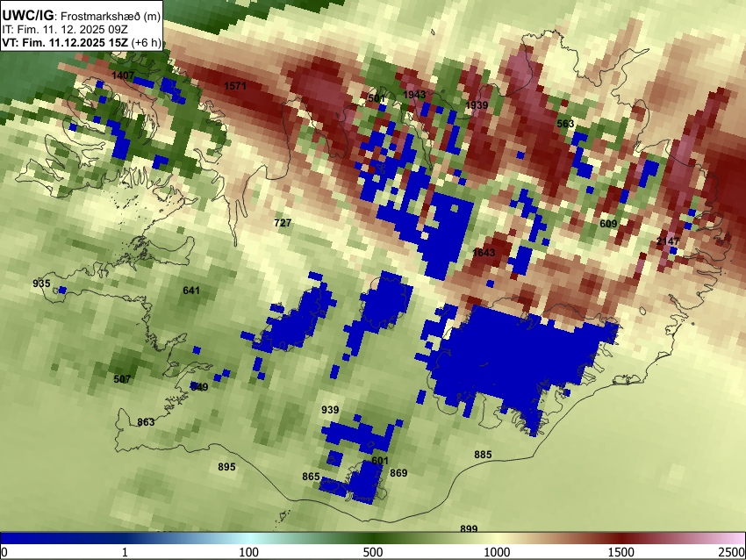The image size is (746, 560).
Task: Click the 899 value above the legend
Action: 469,528
